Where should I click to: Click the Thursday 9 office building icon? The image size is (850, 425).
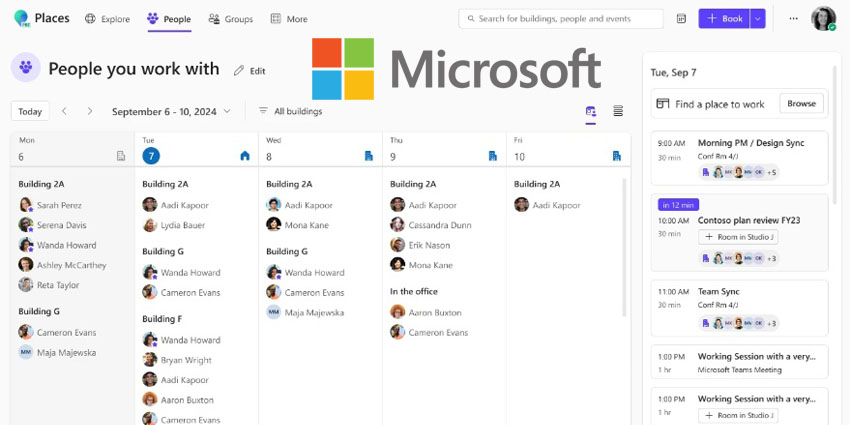(493, 156)
